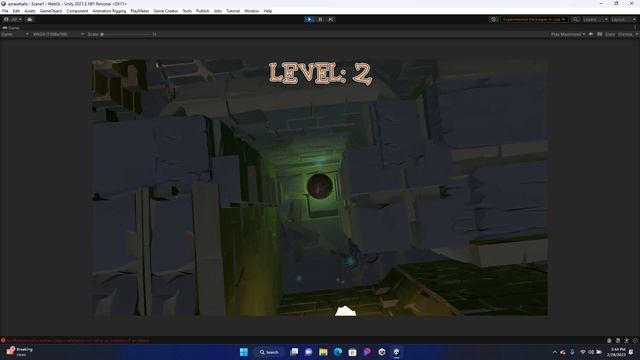The width and height of the screenshot is (640, 360).
Task: Open the Publish menu
Action: pos(202,11)
